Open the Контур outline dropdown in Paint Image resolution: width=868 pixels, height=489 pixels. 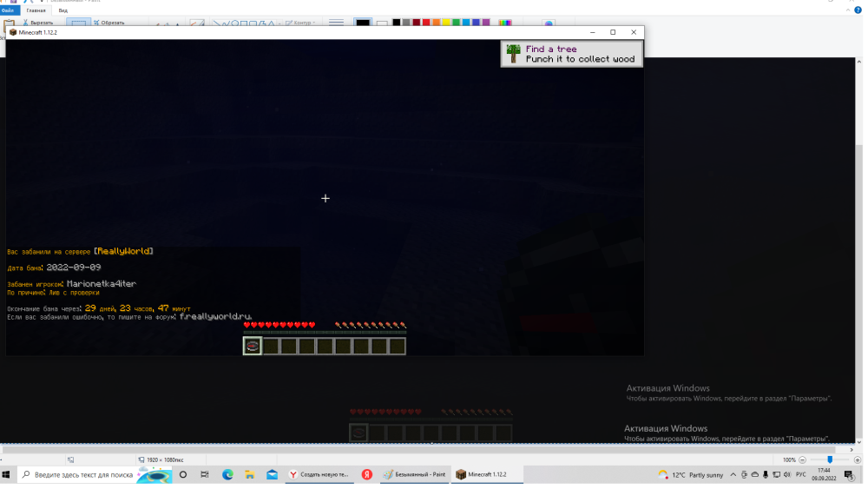tap(300, 23)
